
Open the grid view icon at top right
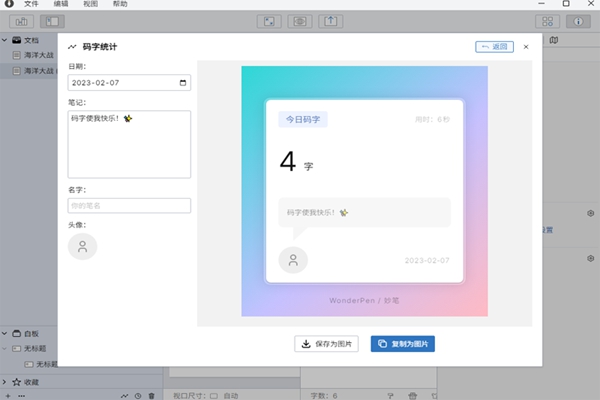[x=548, y=21]
